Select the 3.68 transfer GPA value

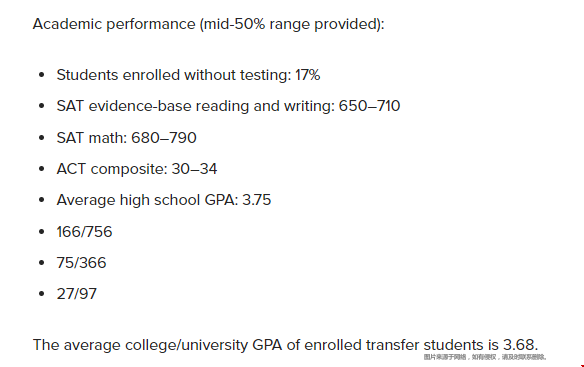tap(520, 345)
